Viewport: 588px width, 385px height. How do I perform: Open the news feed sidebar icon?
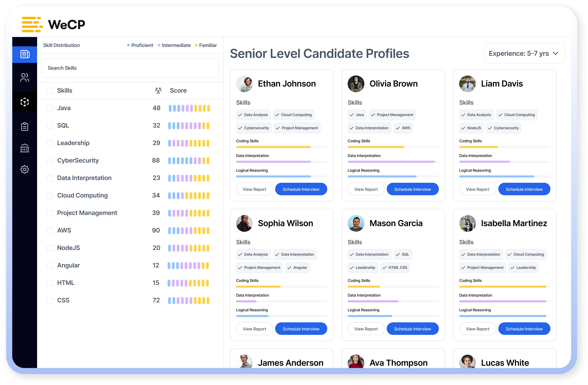pos(25,54)
